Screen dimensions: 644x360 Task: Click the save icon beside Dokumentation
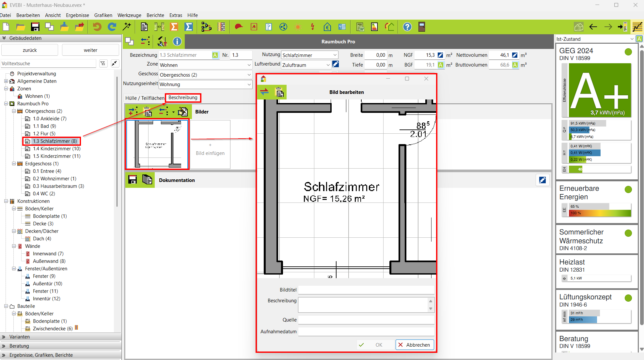(133, 180)
